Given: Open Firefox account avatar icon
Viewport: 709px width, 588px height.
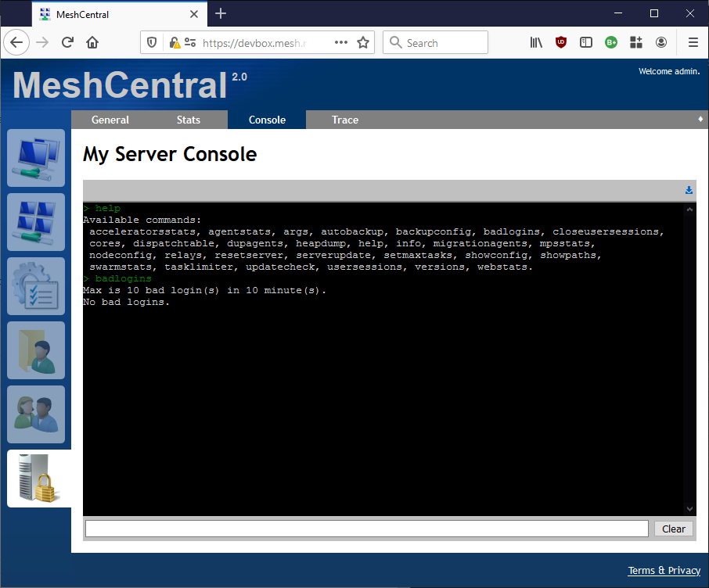Looking at the screenshot, I should 661,42.
